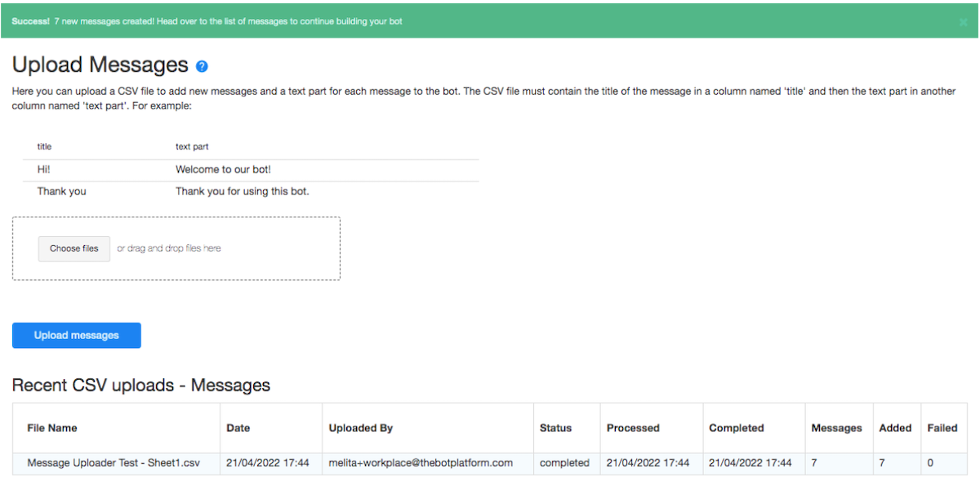Click the example cell 'Welcome to our bot!'

coord(223,170)
